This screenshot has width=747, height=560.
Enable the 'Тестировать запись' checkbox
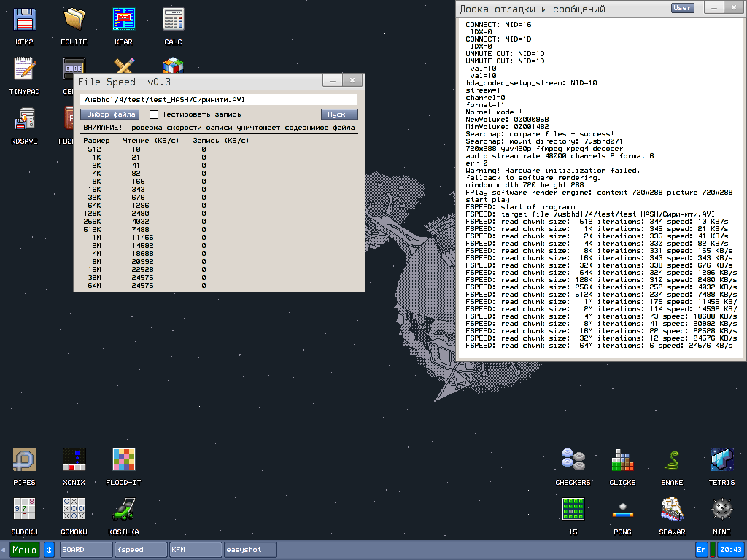[x=154, y=114]
